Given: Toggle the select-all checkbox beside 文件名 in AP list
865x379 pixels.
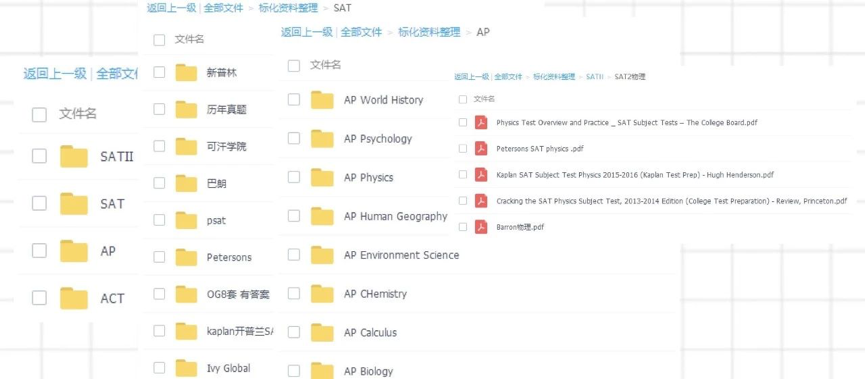Looking at the screenshot, I should point(294,66).
